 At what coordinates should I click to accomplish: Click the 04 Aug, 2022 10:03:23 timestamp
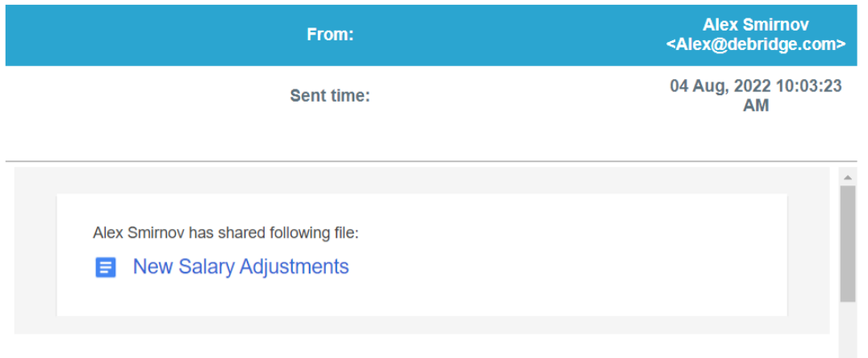756,86
